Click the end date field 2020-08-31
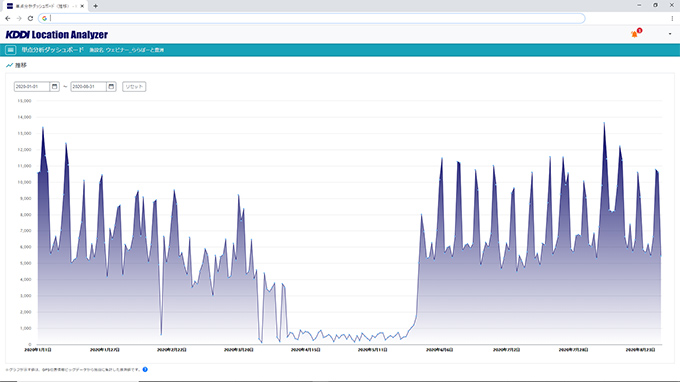Screen dimensions: 680x382 [x=88, y=86]
